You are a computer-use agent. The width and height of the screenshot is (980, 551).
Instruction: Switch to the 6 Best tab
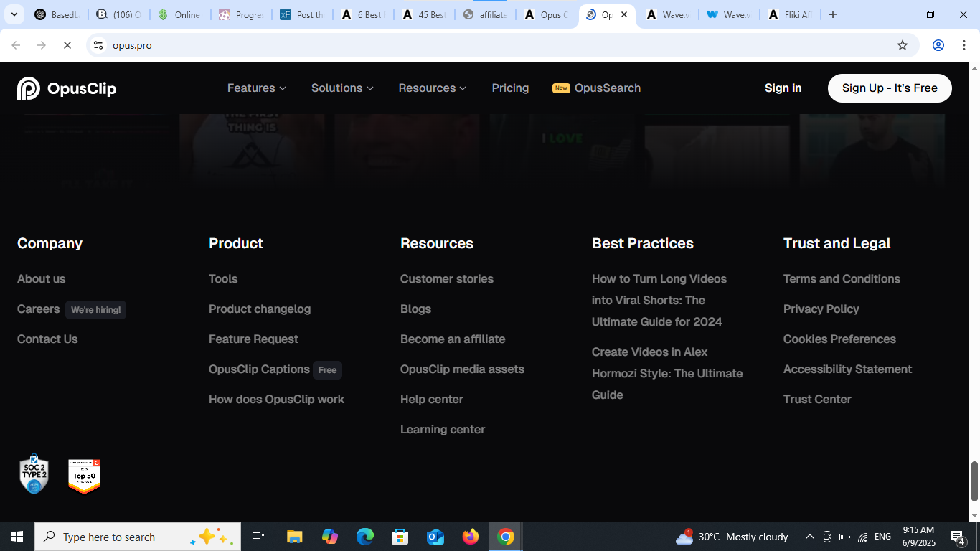coord(364,14)
